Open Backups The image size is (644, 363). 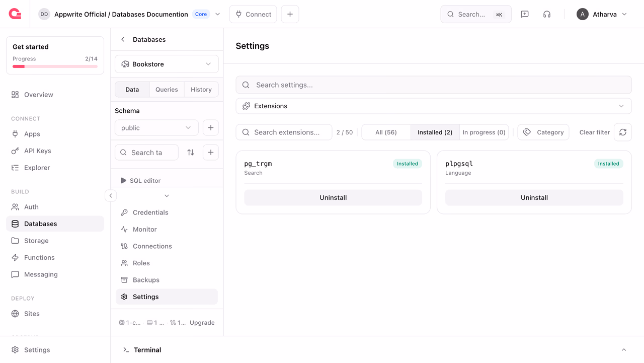point(167,280)
